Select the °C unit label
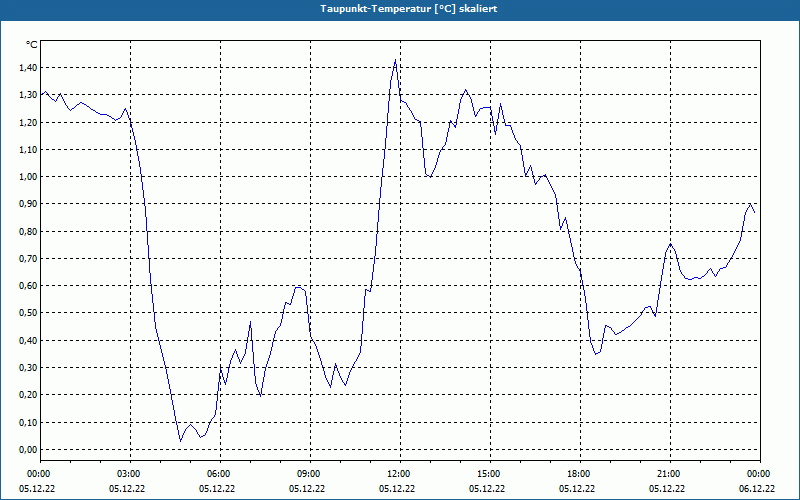This screenshot has height=500, width=800. click(x=32, y=45)
